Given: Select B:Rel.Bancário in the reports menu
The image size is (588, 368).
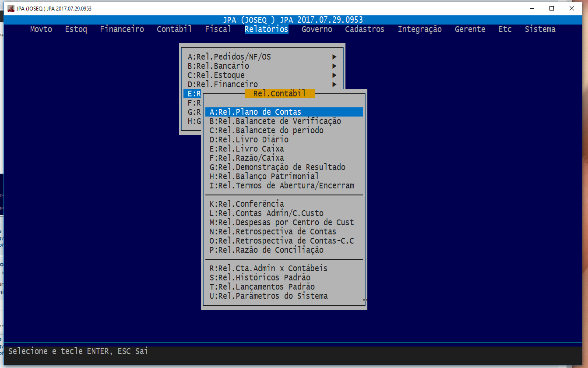Looking at the screenshot, I should pos(262,66).
